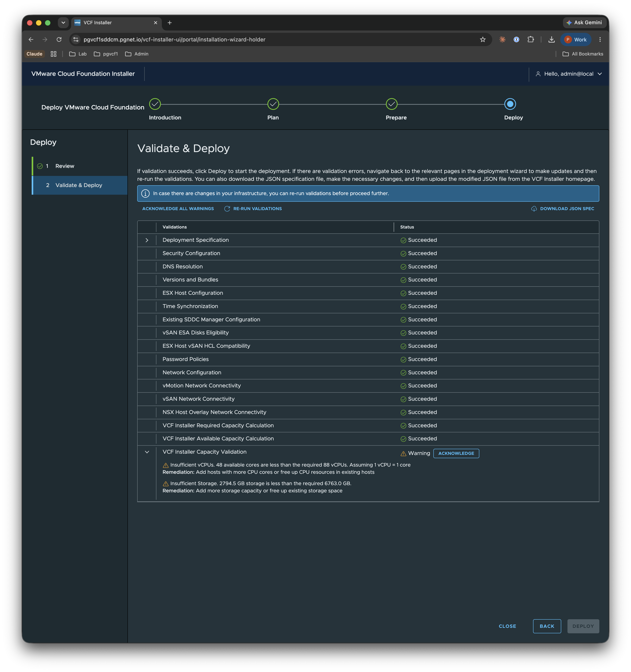631x672 pixels.
Task: Click Download JSON Spec
Action: pos(563,209)
